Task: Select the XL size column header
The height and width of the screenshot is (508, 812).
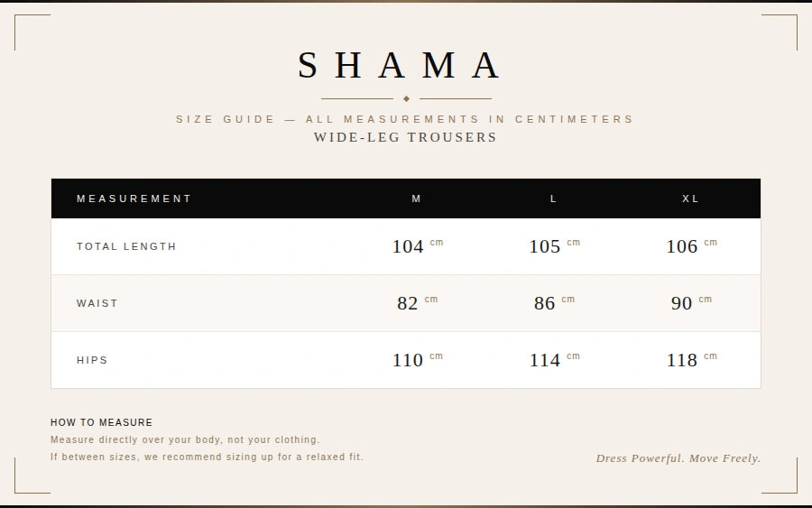Action: click(x=691, y=199)
